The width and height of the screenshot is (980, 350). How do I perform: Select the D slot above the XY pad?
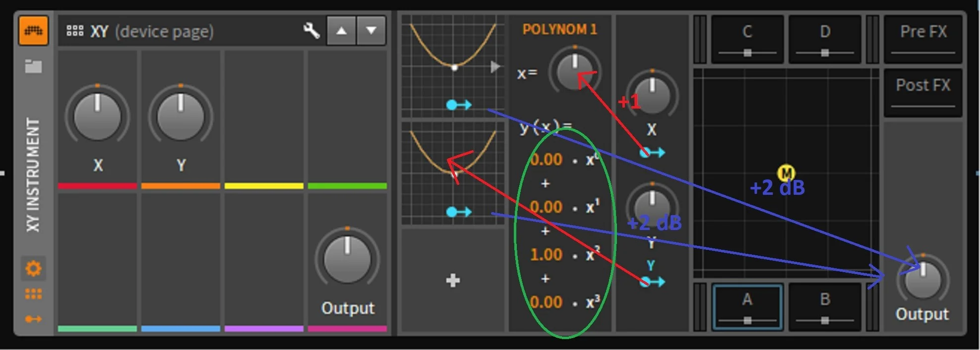pos(825,39)
